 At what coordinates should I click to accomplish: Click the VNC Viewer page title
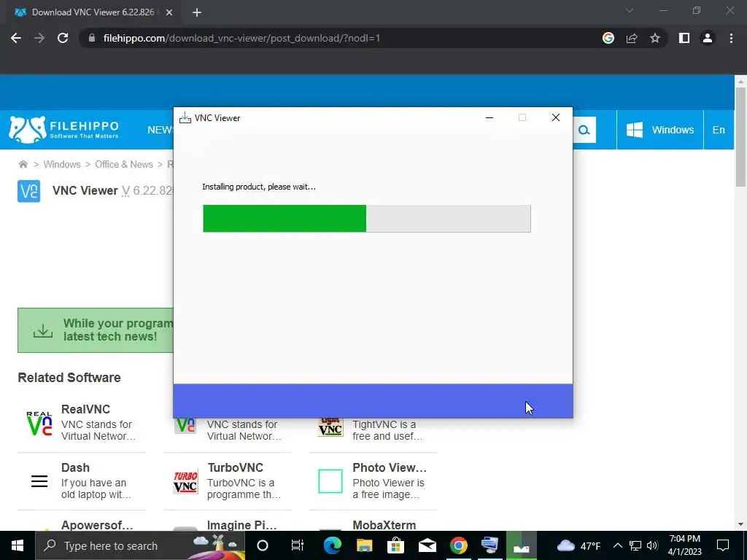click(85, 190)
